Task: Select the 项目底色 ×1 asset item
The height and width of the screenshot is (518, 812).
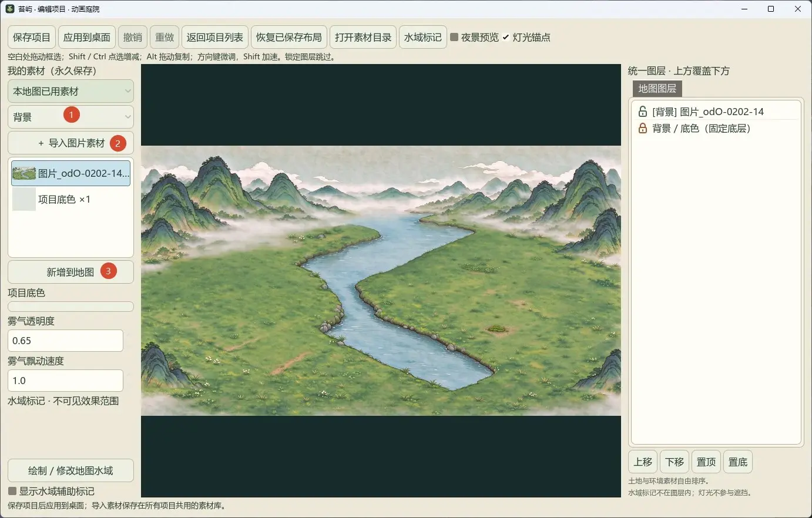Action: [x=71, y=199]
